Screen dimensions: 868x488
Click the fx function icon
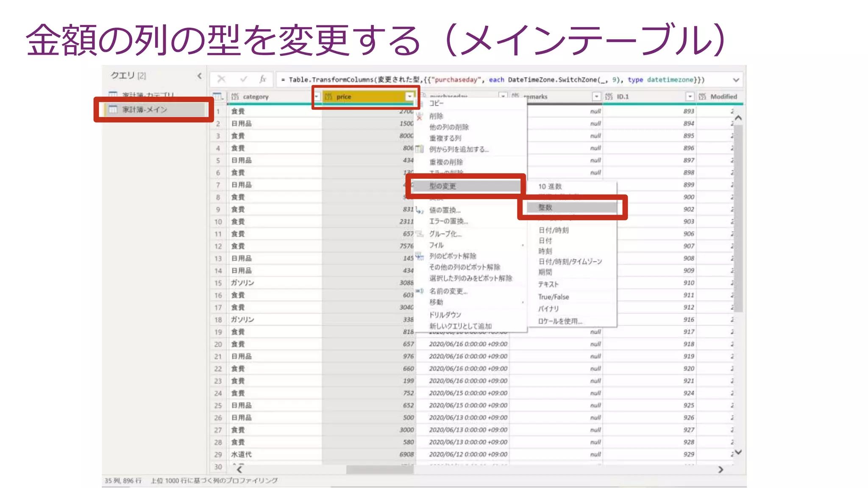point(262,79)
